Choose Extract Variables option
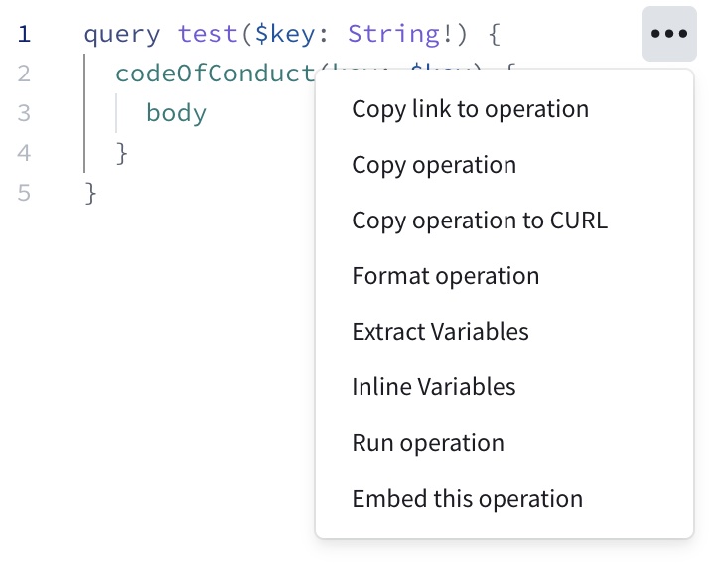The height and width of the screenshot is (588, 723). (440, 332)
